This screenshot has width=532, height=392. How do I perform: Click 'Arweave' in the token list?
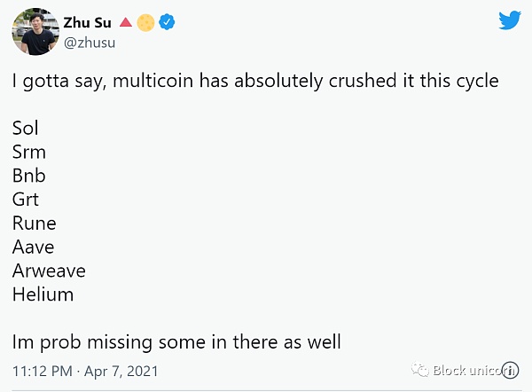pos(49,270)
